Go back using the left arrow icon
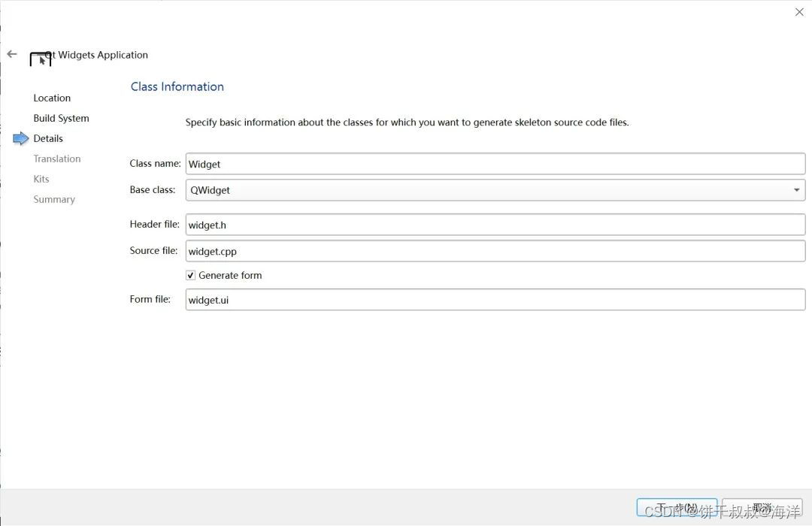Image resolution: width=812 pixels, height=526 pixels. [12, 54]
